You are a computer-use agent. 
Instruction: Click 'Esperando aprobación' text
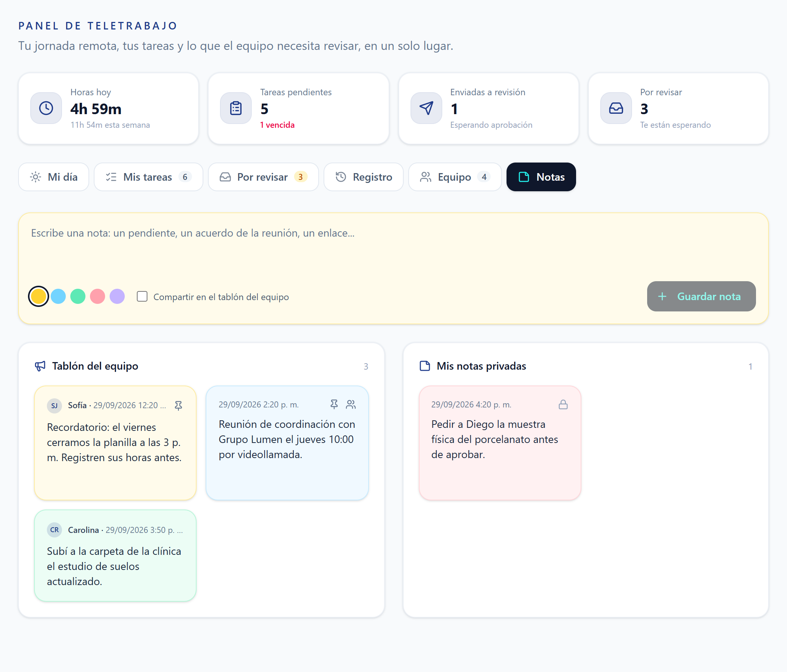click(x=491, y=125)
